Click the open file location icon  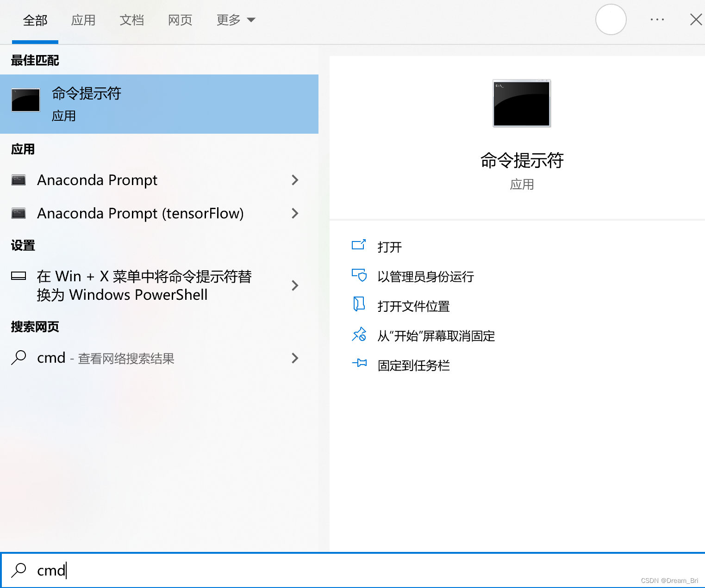(x=359, y=304)
